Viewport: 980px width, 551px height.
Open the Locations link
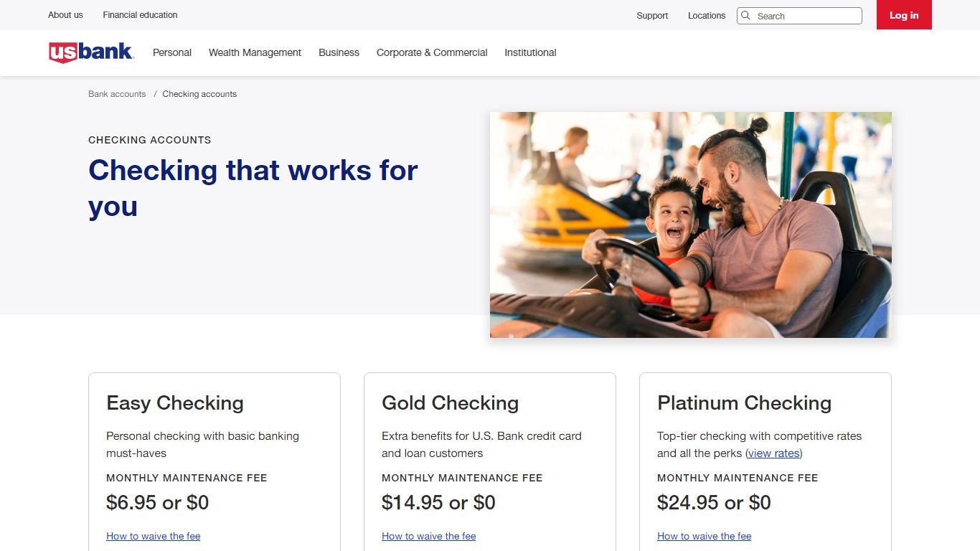click(x=707, y=16)
